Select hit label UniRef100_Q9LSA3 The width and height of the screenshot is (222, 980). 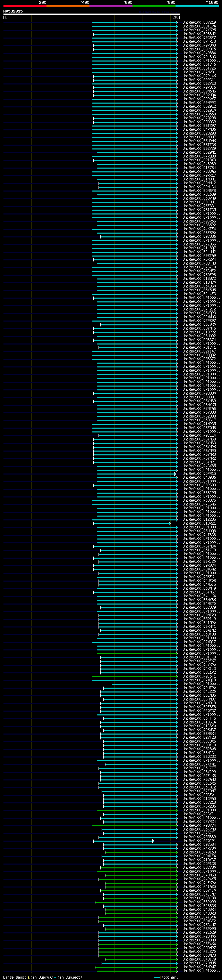[199, 57]
